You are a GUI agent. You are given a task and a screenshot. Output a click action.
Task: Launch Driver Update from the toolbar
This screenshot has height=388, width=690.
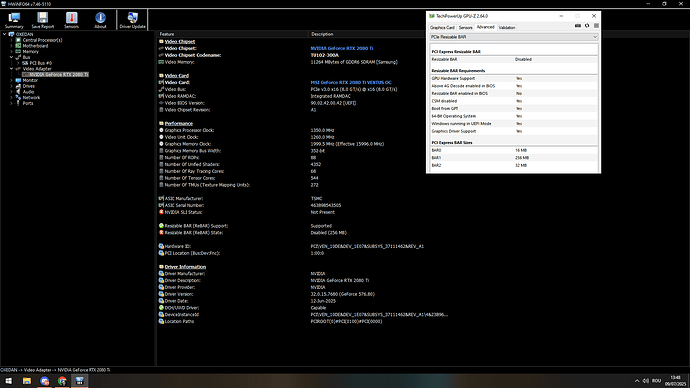pyautogui.click(x=132, y=20)
